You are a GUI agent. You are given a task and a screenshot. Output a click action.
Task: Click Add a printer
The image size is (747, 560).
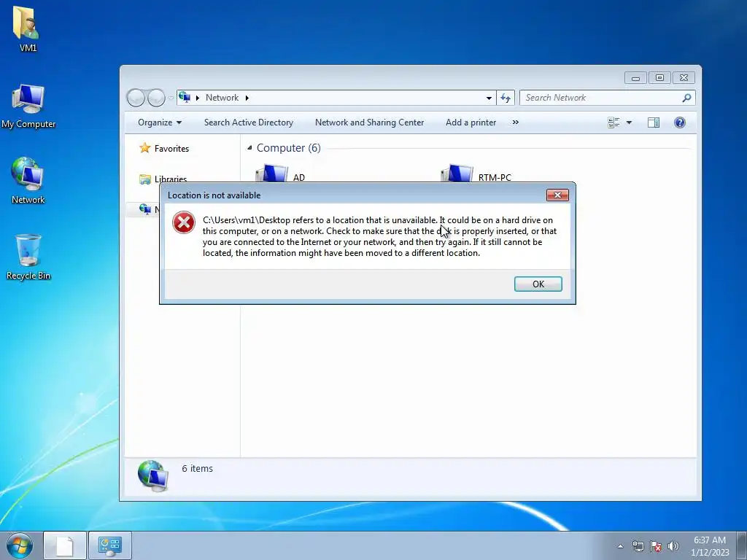(471, 122)
